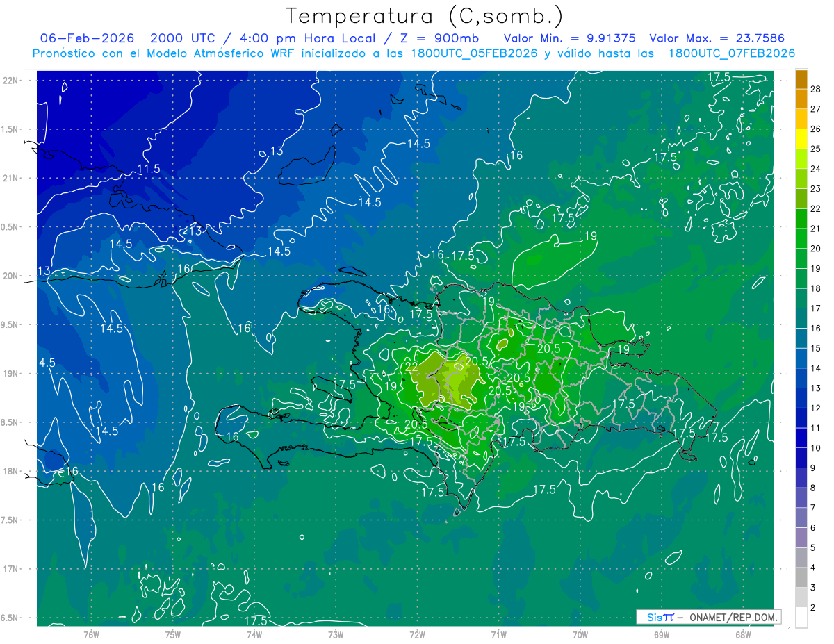This screenshot has width=834, height=644.
Task: Pick the white bottom color scale swatch
Action: coord(801,618)
